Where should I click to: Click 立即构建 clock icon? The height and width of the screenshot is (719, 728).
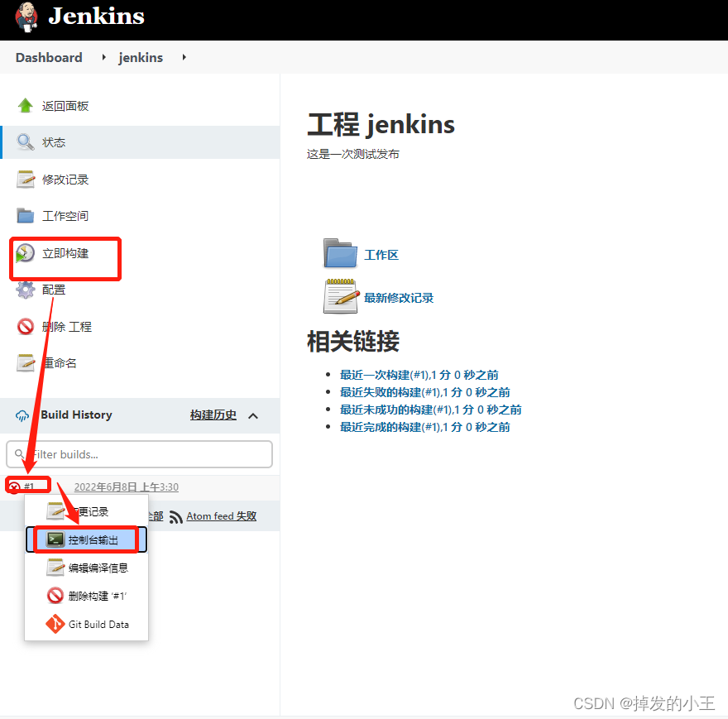click(x=25, y=253)
